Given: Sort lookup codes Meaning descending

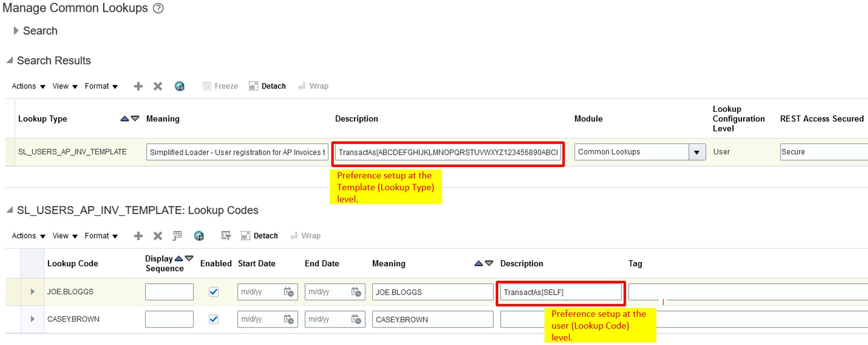Looking at the screenshot, I should click(x=489, y=263).
